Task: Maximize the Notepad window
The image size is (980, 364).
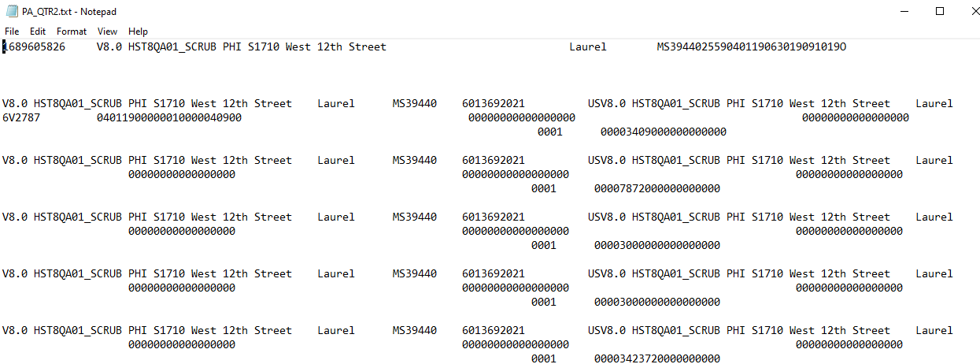Action: tap(940, 11)
